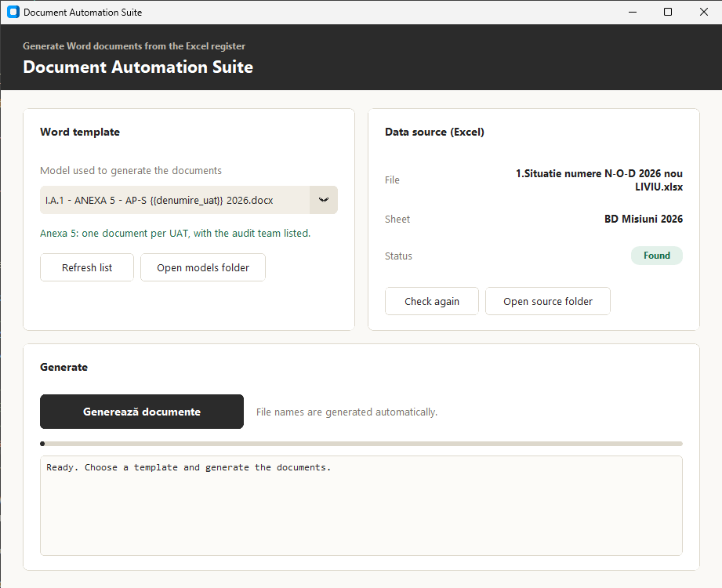The width and height of the screenshot is (722, 588).
Task: Click Model used to generate the documents label
Action: pos(131,171)
